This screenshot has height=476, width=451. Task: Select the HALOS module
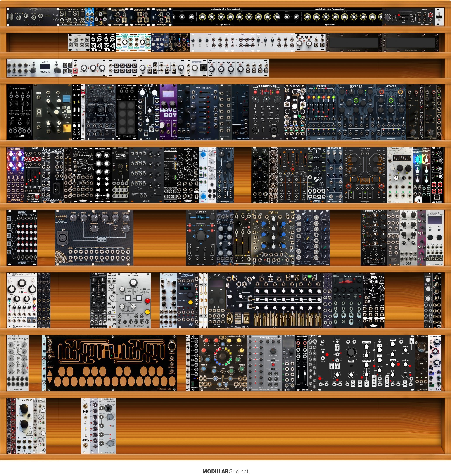pyautogui.click(x=100, y=112)
